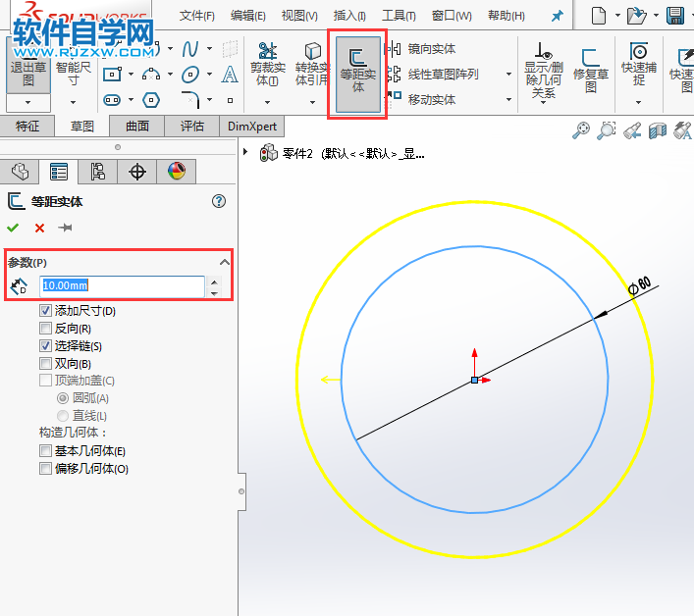Select the Point tool

[230, 100]
